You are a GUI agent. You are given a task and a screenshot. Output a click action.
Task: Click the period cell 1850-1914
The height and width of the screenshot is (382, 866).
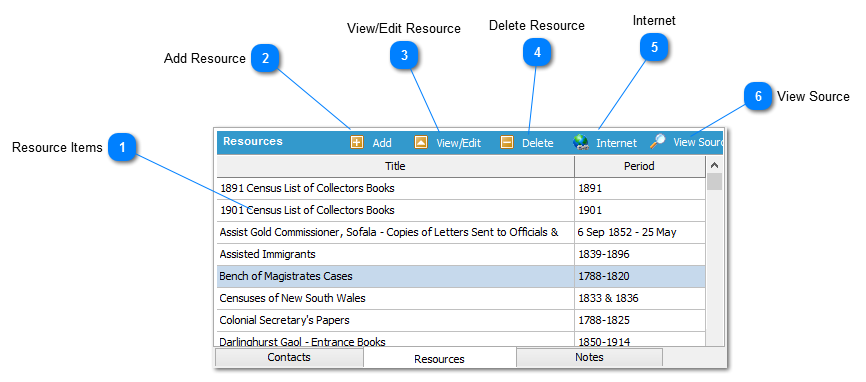640,339
